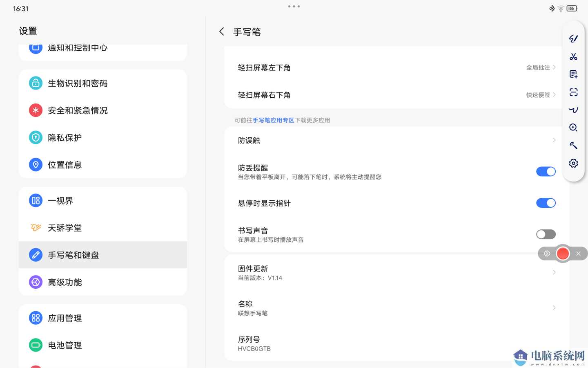Viewport: 588px width, 368px height.
Task: Click the 电池管理 battery icon
Action: tap(36, 345)
